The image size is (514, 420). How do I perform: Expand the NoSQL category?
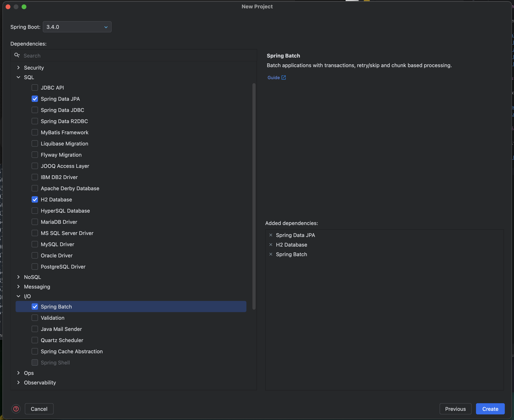18,277
